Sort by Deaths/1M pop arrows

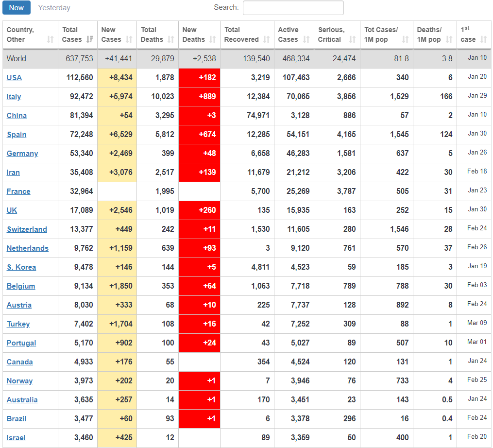[449, 39]
